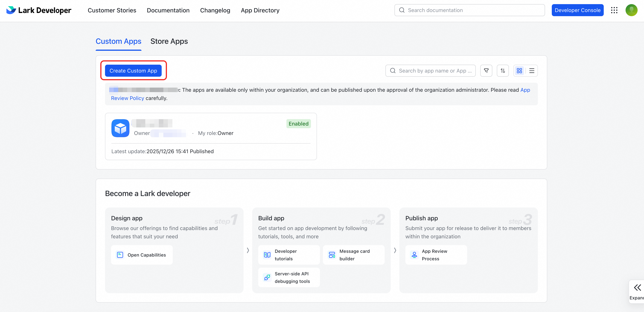The image size is (644, 312).
Task: Open the Documentation menu item
Action: (x=168, y=10)
